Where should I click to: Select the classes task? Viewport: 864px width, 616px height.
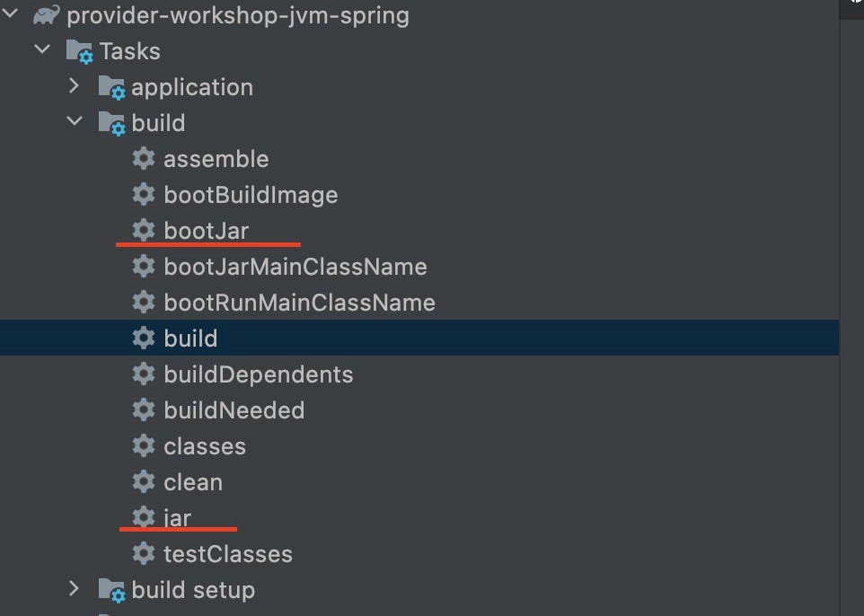pyautogui.click(x=204, y=446)
